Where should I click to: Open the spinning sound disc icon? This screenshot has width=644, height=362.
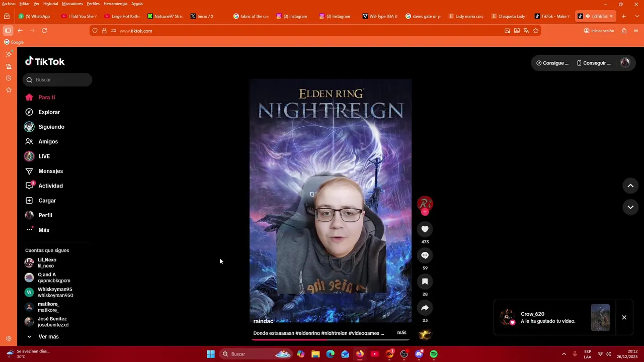pyautogui.click(x=425, y=334)
